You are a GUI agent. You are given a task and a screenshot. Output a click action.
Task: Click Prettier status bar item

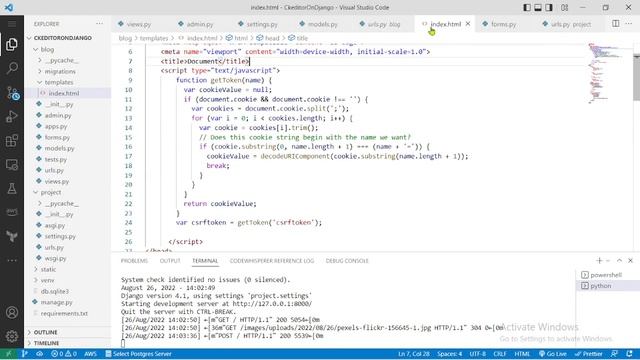tap(589, 354)
